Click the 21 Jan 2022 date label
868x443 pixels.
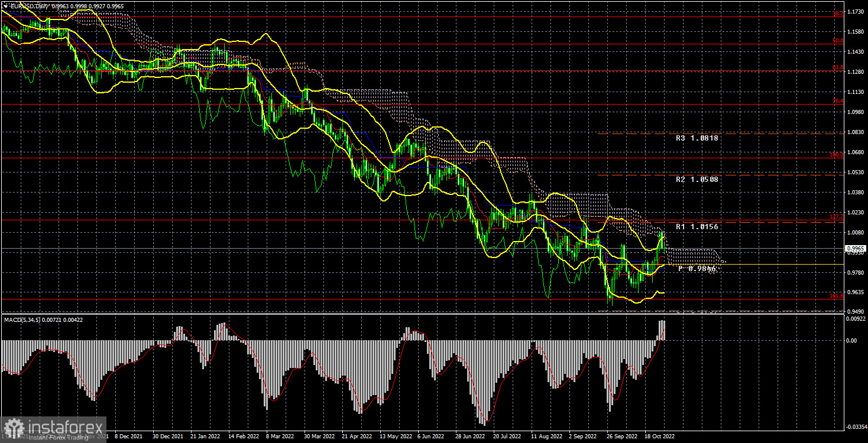205,437
